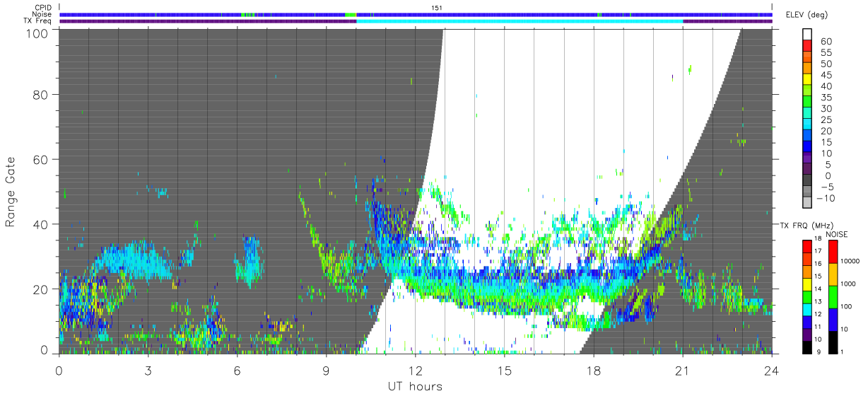Click the '55' label on the elevation bar
868x401 pixels.
pos(826,52)
